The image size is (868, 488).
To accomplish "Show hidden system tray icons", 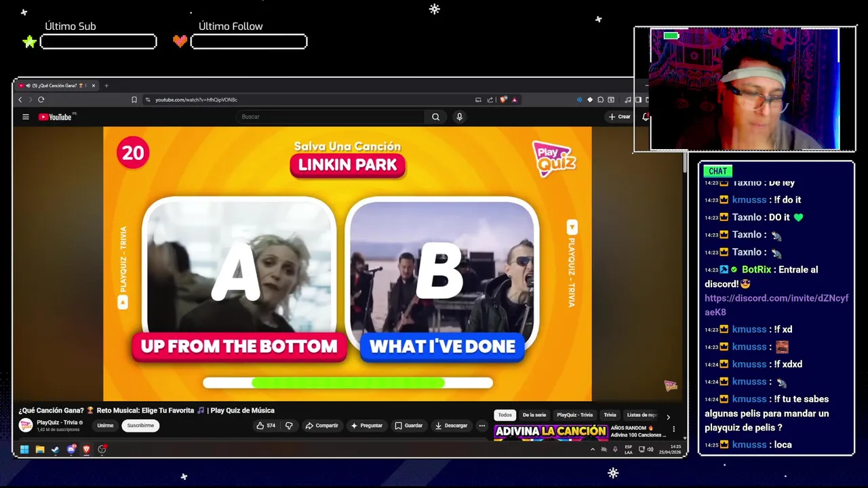I will click(x=592, y=449).
